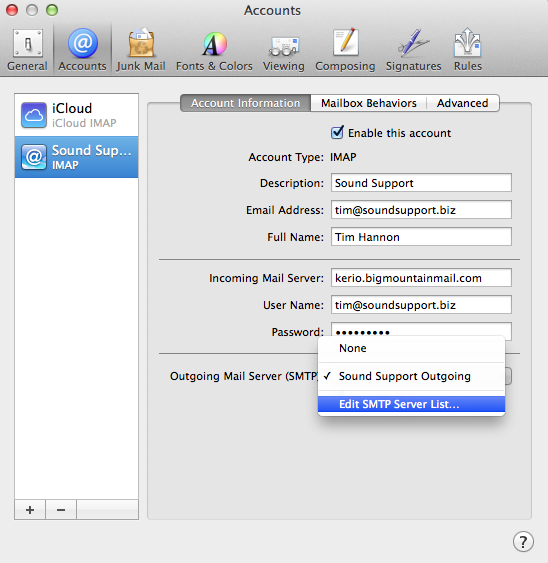
Task: Click the Outgoing Mail Server popup button edge
Action: [508, 376]
